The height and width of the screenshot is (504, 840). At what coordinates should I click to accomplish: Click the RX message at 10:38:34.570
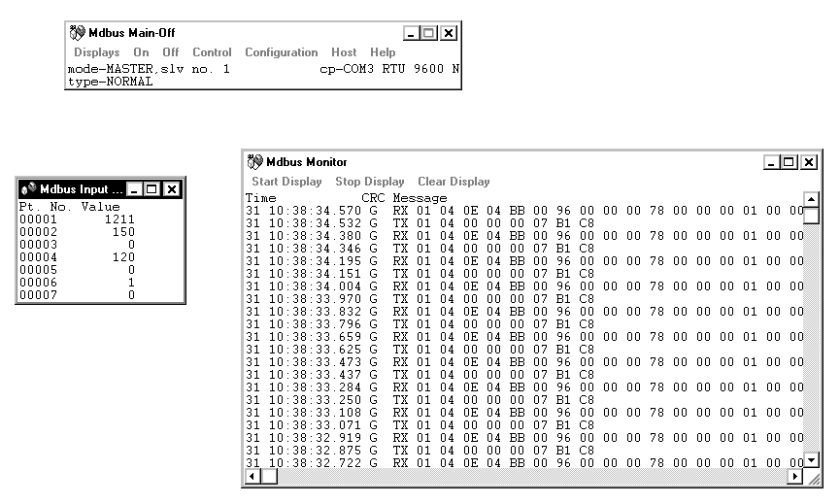click(524, 211)
